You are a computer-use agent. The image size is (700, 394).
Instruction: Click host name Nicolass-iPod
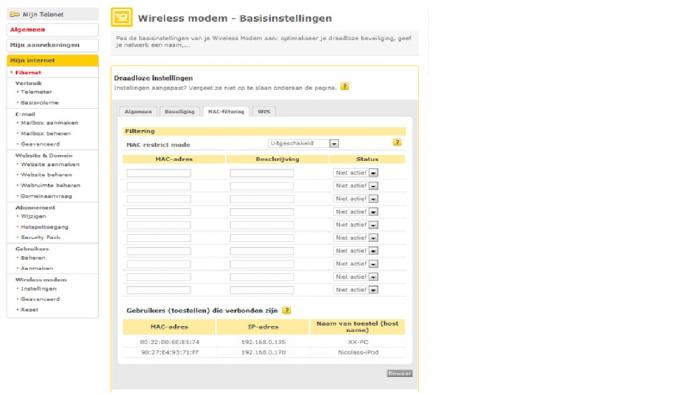click(x=358, y=353)
